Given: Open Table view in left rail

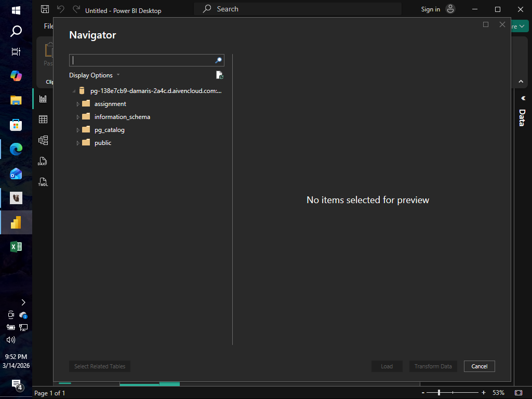Looking at the screenshot, I should (x=43, y=119).
